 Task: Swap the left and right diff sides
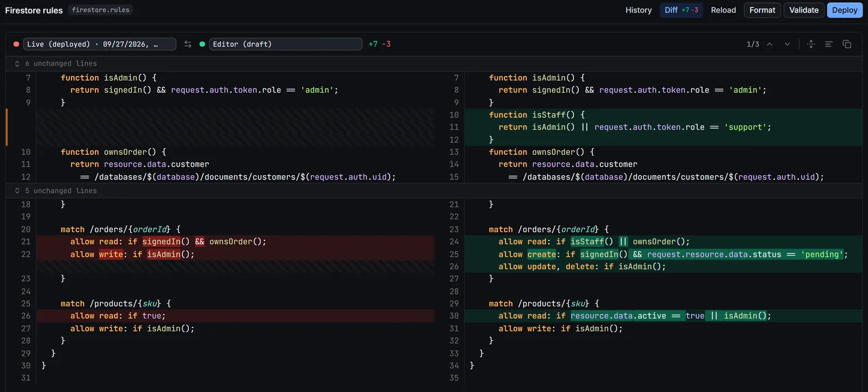tap(188, 44)
